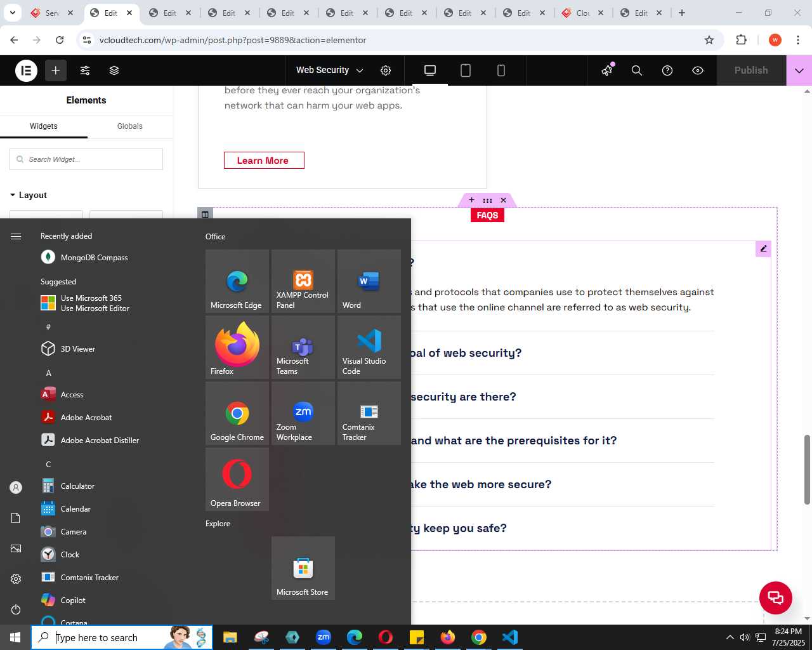The image size is (812, 650).
Task: Click the container drag handle dots
Action: coord(487,200)
